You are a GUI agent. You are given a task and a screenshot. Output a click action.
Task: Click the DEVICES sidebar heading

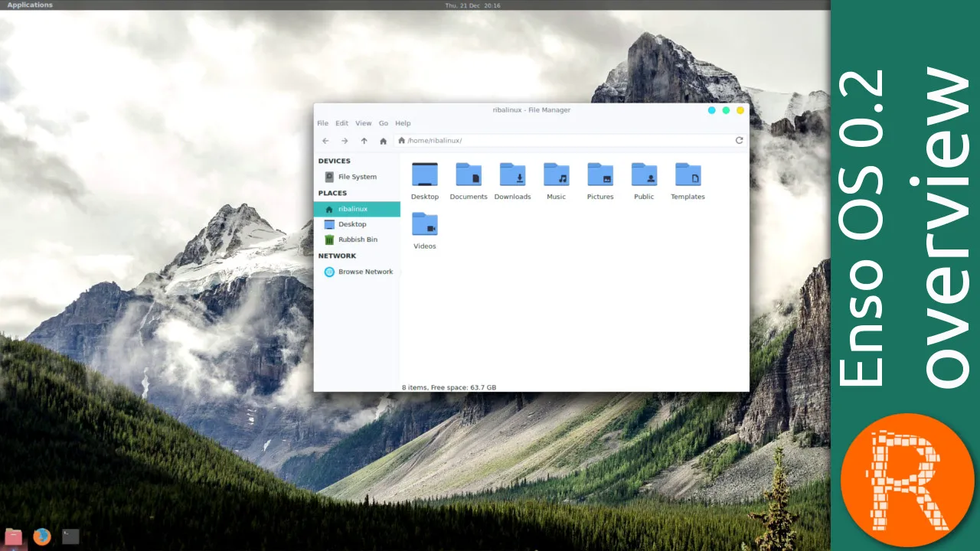click(x=335, y=161)
